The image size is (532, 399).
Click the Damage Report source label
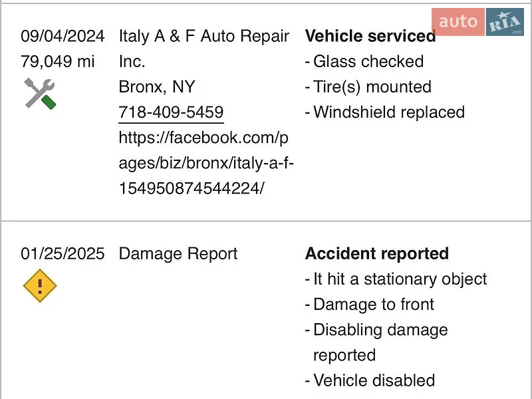coord(178,254)
